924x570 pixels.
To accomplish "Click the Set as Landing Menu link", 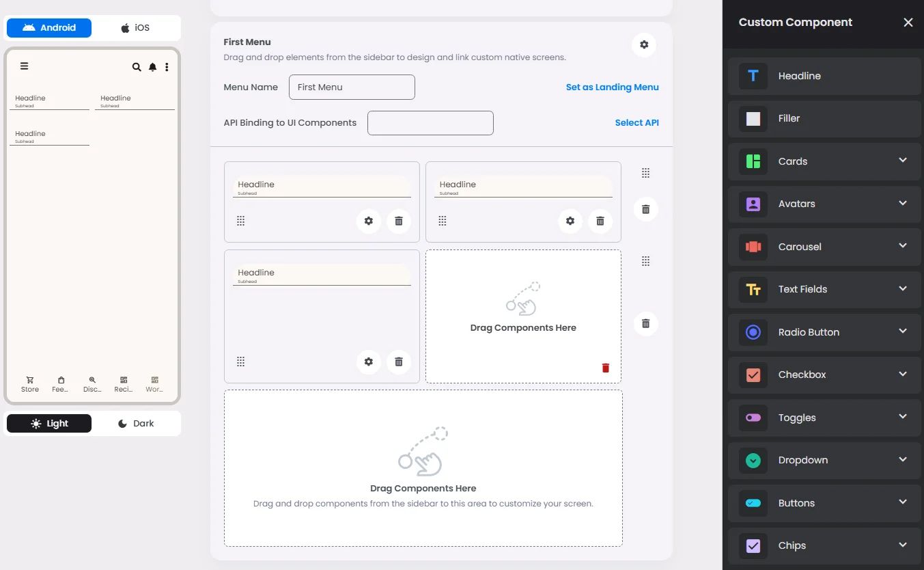I will (x=612, y=87).
